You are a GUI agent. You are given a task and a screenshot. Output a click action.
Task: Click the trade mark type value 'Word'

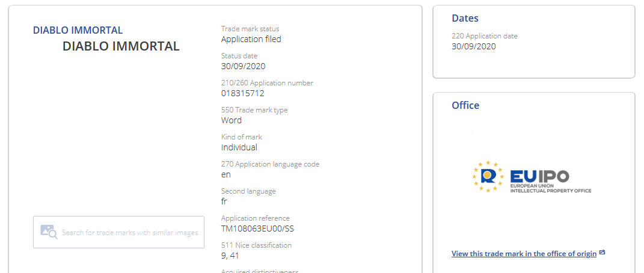click(232, 120)
